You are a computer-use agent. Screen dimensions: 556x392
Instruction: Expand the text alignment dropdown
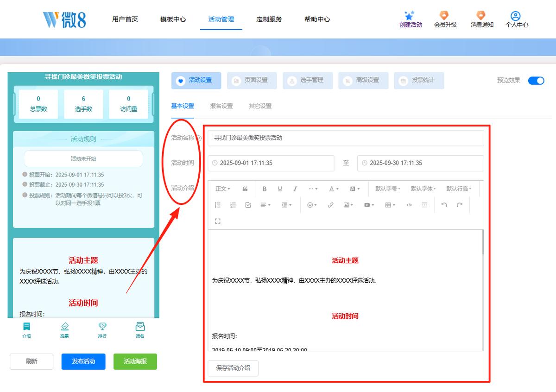point(265,205)
